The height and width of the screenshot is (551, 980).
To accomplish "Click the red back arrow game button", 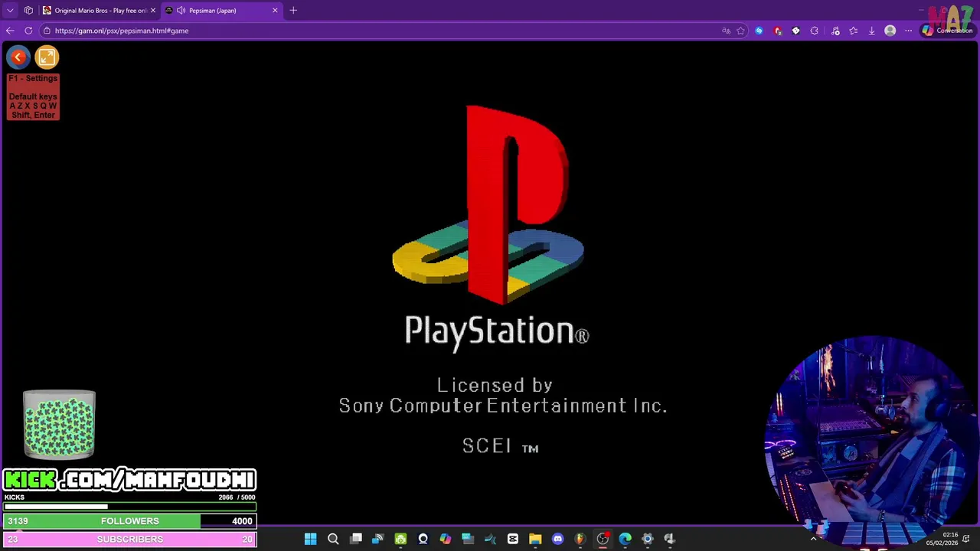I will 18,57.
